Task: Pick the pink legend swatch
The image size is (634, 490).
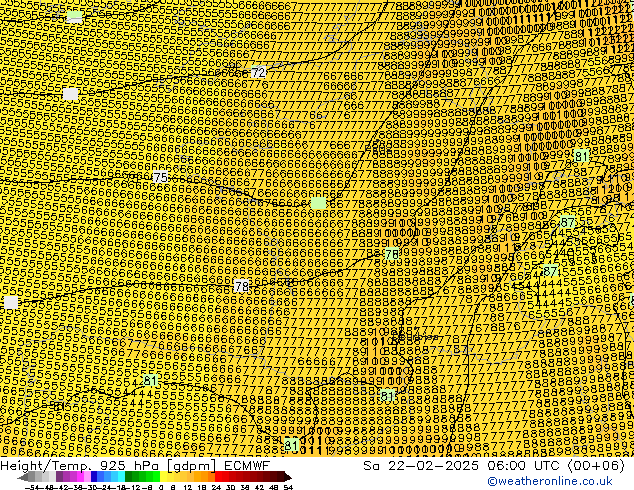Action: (x=87, y=477)
